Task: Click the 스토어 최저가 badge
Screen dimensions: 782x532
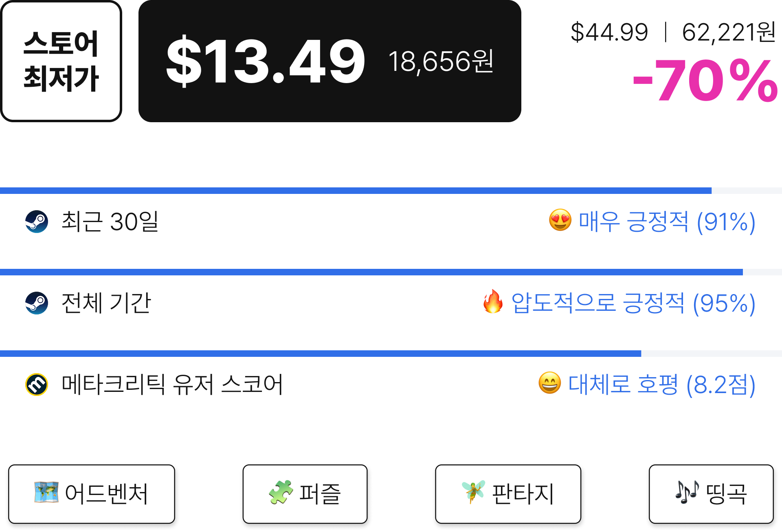Action: point(61,61)
